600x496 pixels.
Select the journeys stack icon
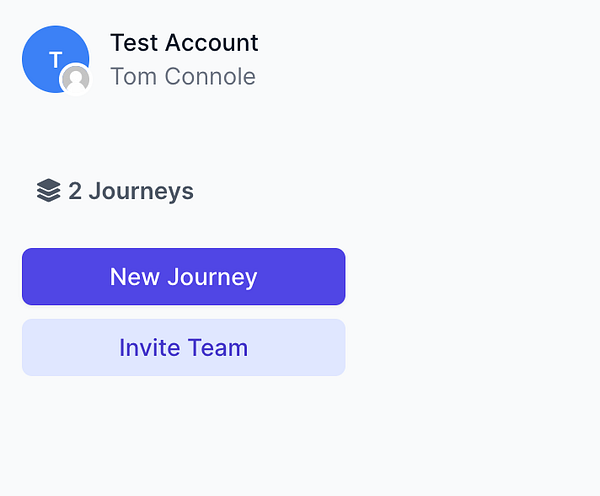coord(48,190)
